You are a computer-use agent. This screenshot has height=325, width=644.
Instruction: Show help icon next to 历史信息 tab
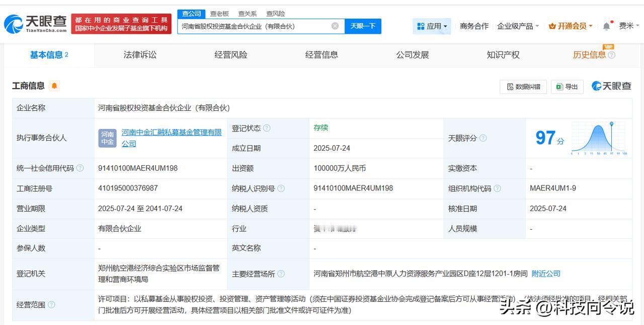611,55
